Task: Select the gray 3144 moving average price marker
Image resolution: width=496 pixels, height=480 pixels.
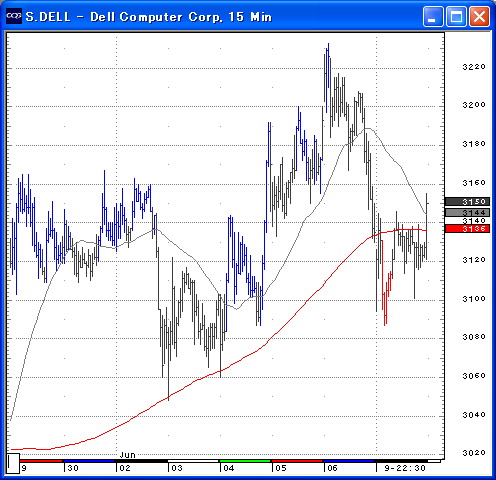Action: pyautogui.click(x=467, y=212)
